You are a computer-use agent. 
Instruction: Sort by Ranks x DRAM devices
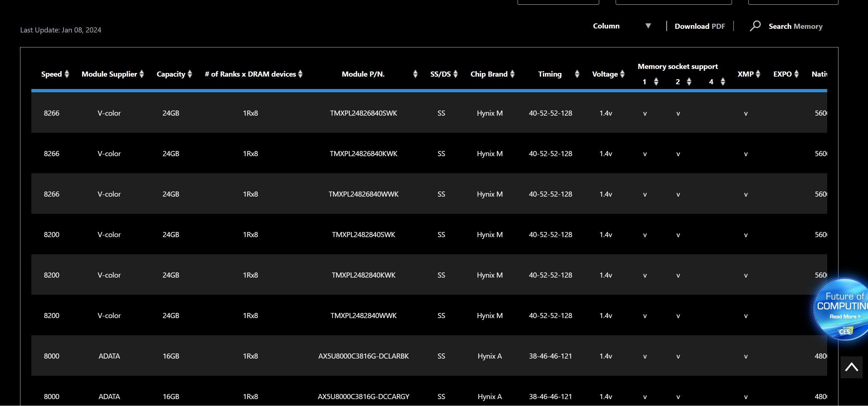[x=301, y=74]
